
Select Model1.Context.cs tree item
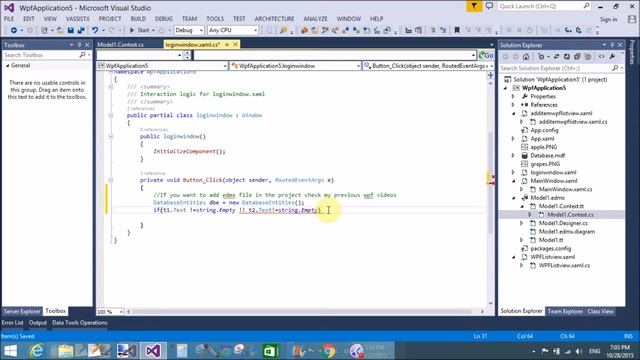[570, 215]
